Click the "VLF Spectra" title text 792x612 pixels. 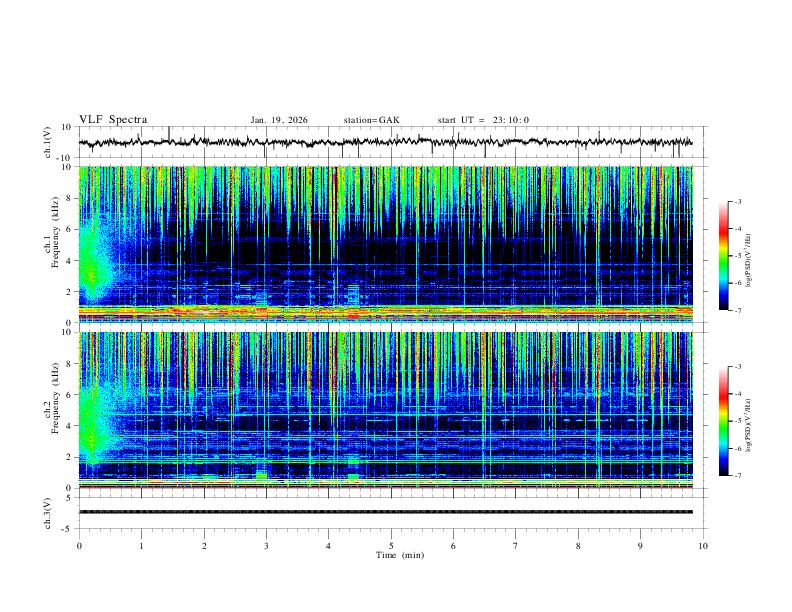[113, 120]
